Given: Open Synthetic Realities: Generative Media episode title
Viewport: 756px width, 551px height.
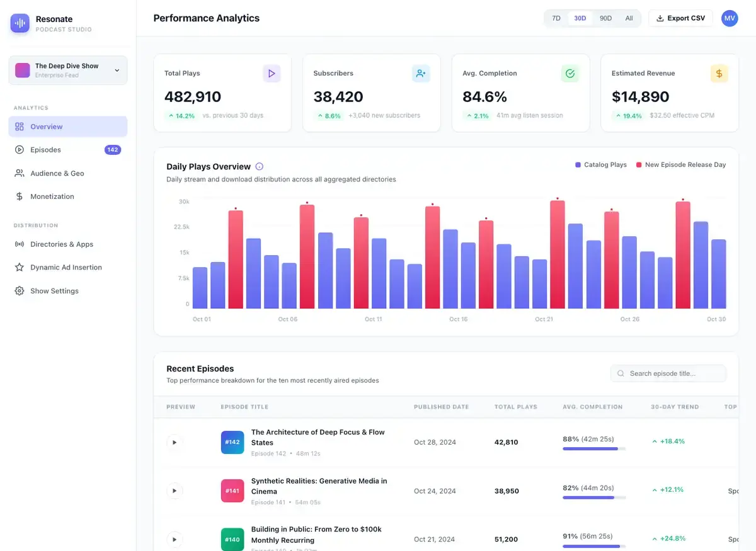Looking at the screenshot, I should [319, 486].
